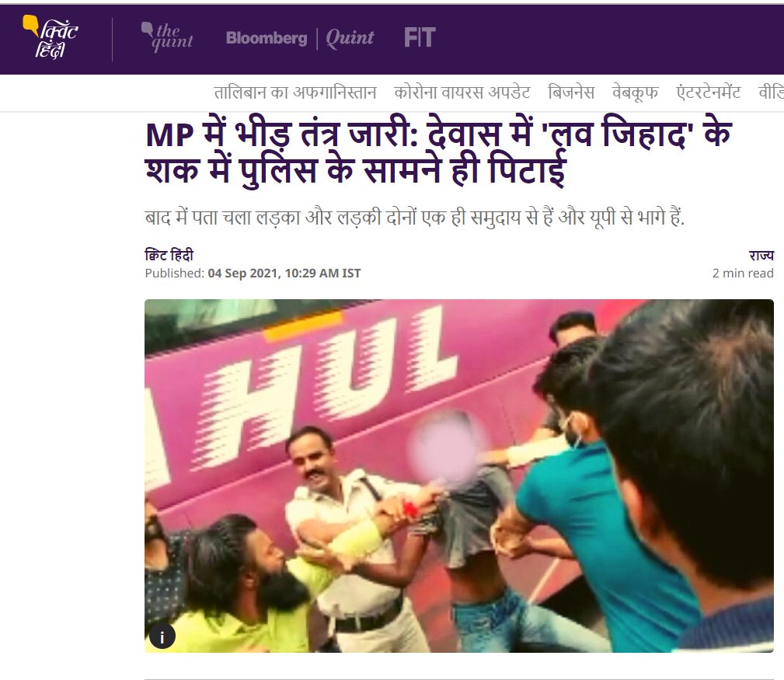Visit the FIT site logo
This screenshot has width=784, height=680.
(x=420, y=37)
